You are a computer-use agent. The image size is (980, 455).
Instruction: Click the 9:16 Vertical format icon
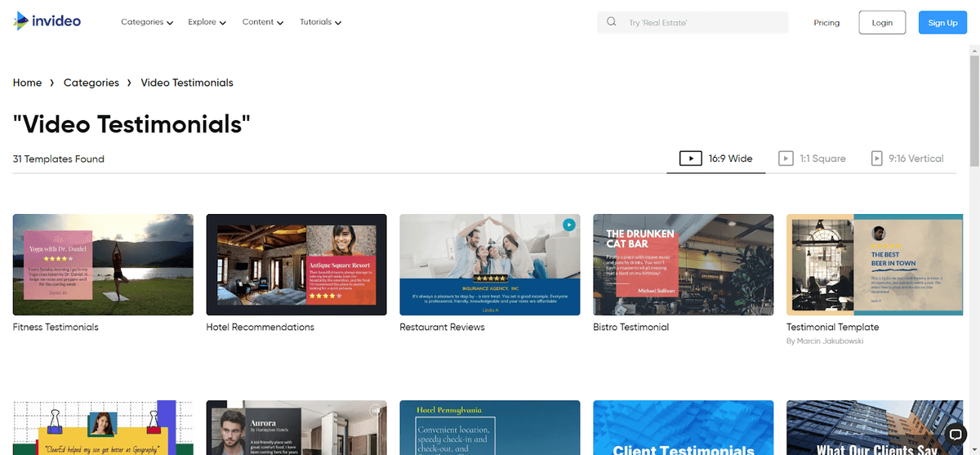point(876,158)
